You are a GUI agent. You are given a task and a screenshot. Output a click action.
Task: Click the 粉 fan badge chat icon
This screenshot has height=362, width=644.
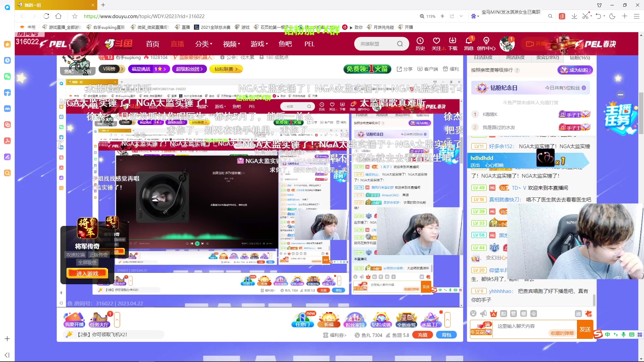503,313
